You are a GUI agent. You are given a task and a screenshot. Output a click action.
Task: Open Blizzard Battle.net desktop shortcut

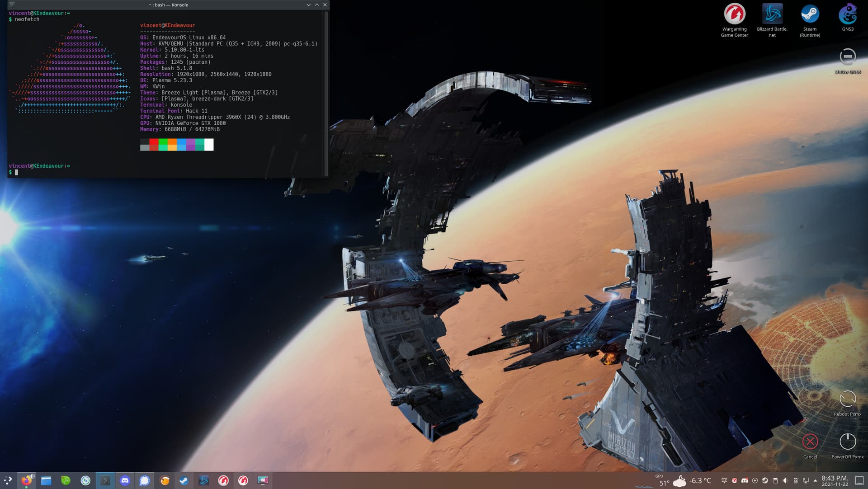772,20
